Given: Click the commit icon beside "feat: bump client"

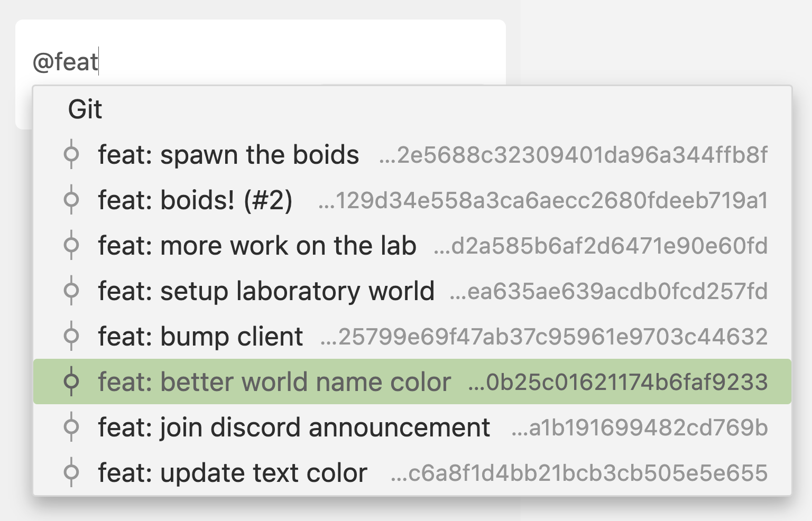Looking at the screenshot, I should point(72,336).
